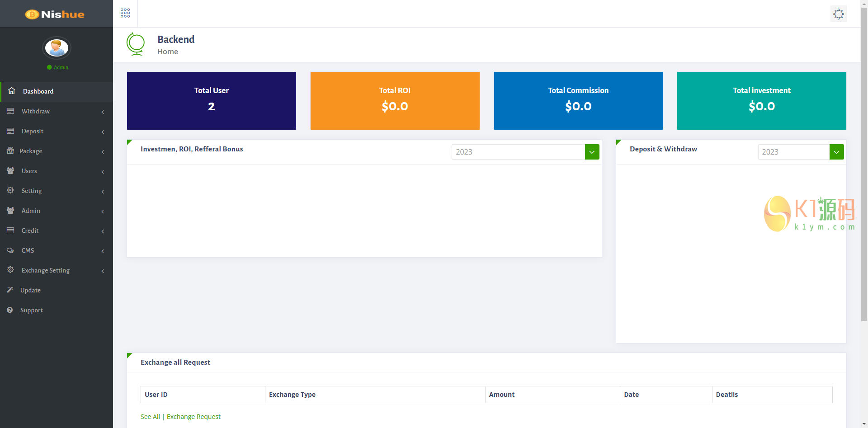Screen dimensions: 868x428
Task: Follow the See All link
Action: (x=150, y=417)
